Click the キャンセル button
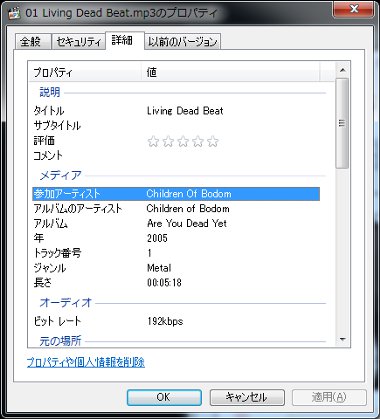 (247, 397)
